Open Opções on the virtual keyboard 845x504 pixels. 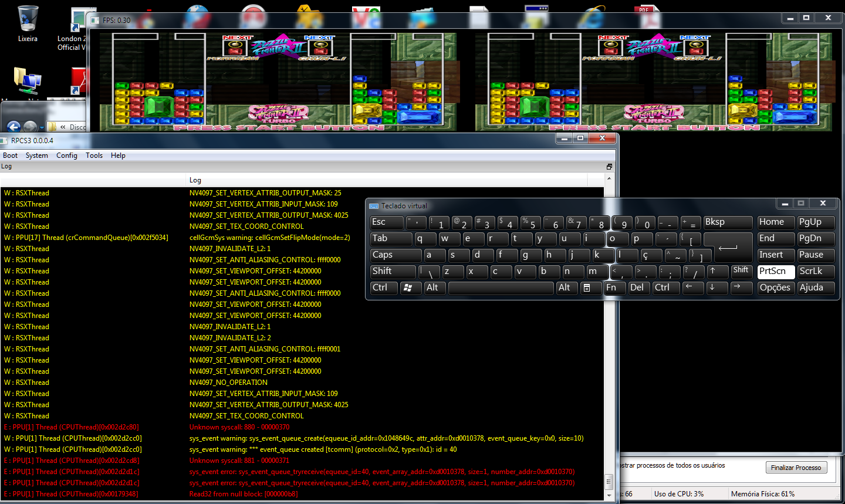coord(776,288)
